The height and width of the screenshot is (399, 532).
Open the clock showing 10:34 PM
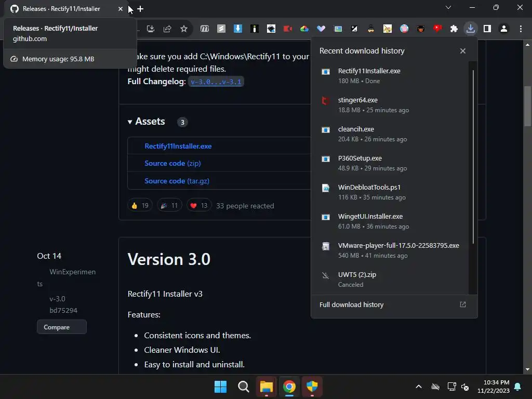tap(494, 387)
